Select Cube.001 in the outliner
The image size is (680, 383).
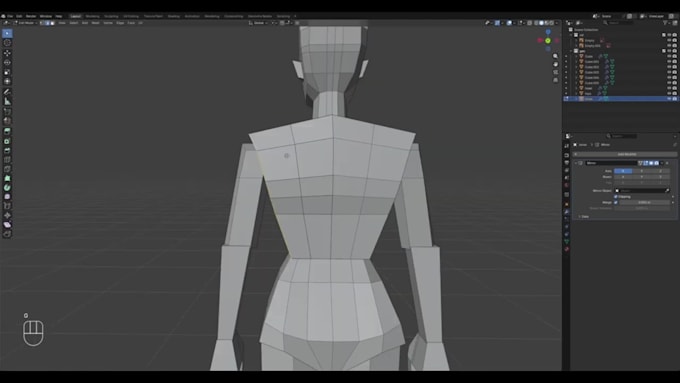pyautogui.click(x=592, y=62)
